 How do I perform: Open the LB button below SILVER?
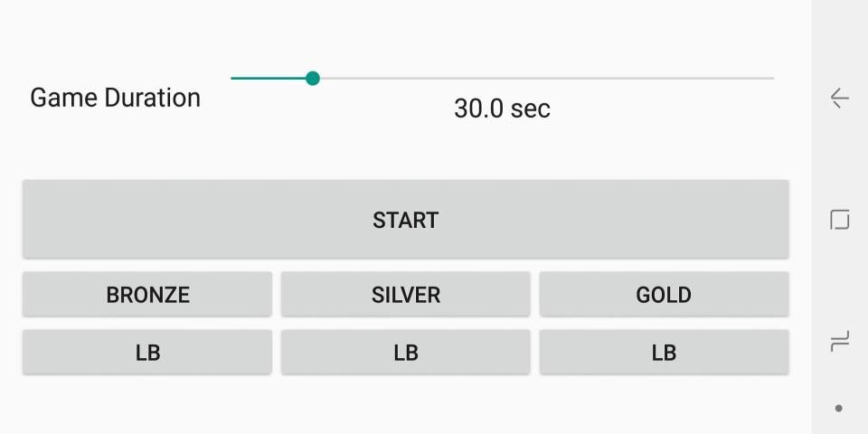[405, 353]
